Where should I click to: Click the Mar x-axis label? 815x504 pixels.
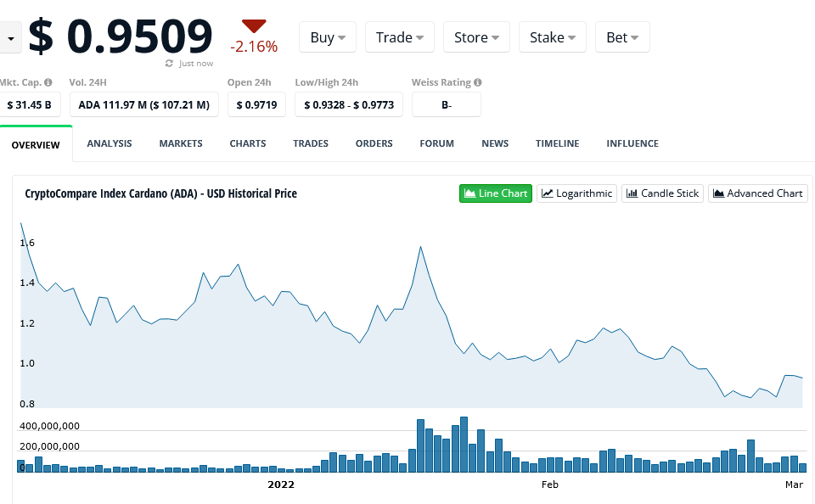point(794,484)
